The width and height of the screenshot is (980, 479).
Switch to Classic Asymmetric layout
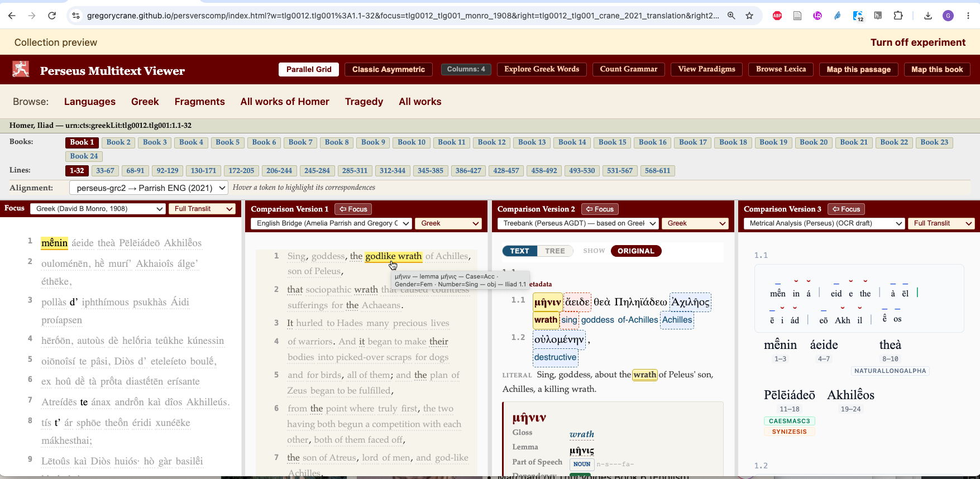point(389,69)
